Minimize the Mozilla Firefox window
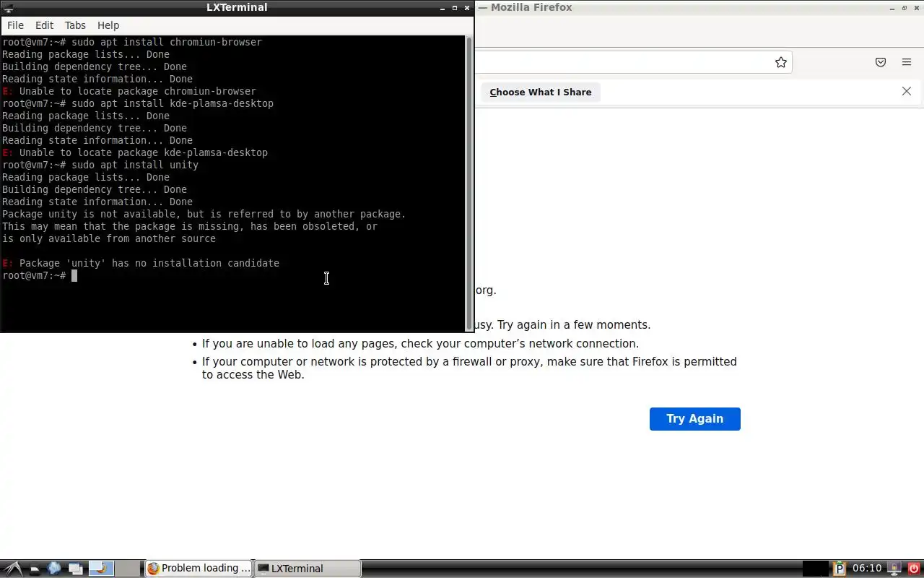The image size is (924, 578). tap(892, 8)
